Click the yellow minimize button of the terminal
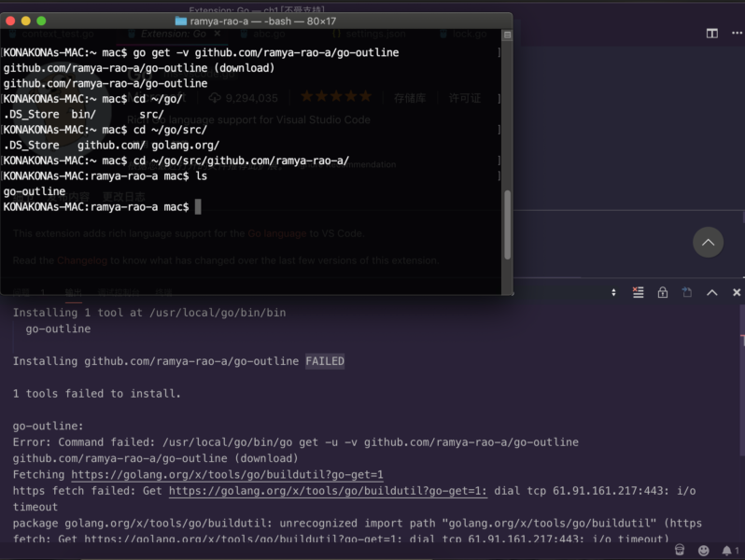745x560 pixels. pos(26,21)
